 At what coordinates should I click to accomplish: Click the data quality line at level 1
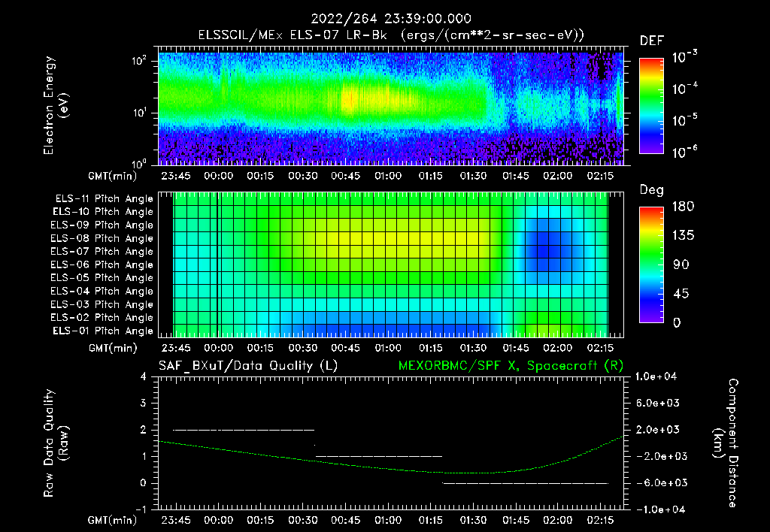(x=379, y=456)
